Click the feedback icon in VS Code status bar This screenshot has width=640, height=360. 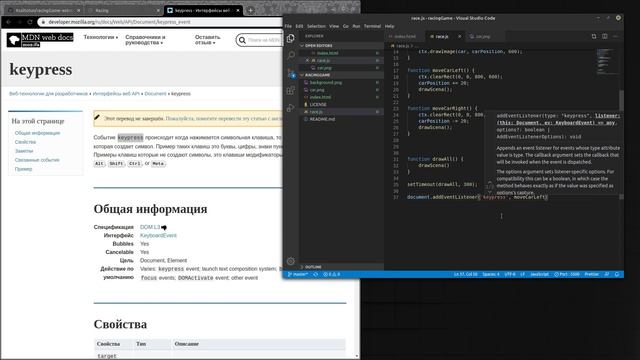607,274
